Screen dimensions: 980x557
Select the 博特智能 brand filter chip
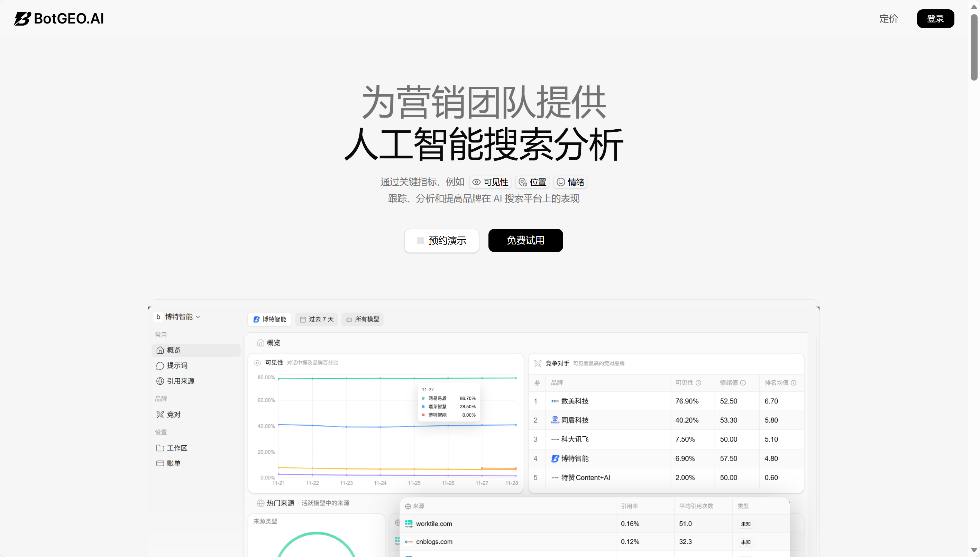click(269, 319)
